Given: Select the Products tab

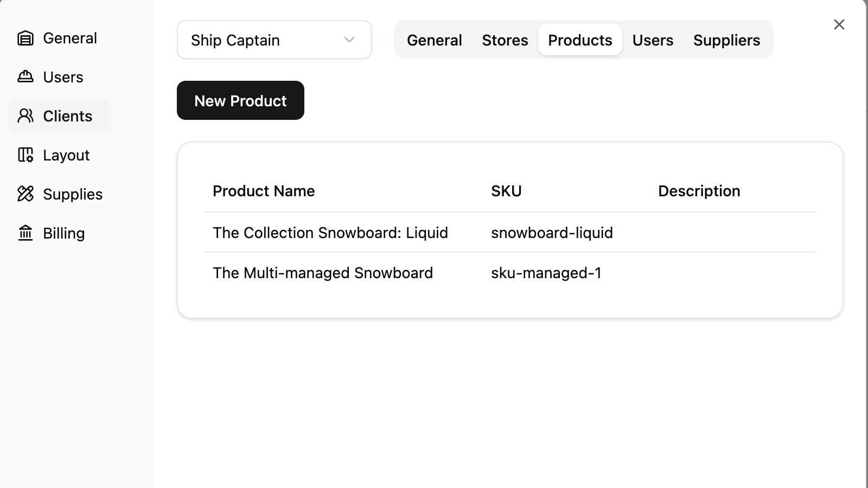Looking at the screenshot, I should point(580,40).
